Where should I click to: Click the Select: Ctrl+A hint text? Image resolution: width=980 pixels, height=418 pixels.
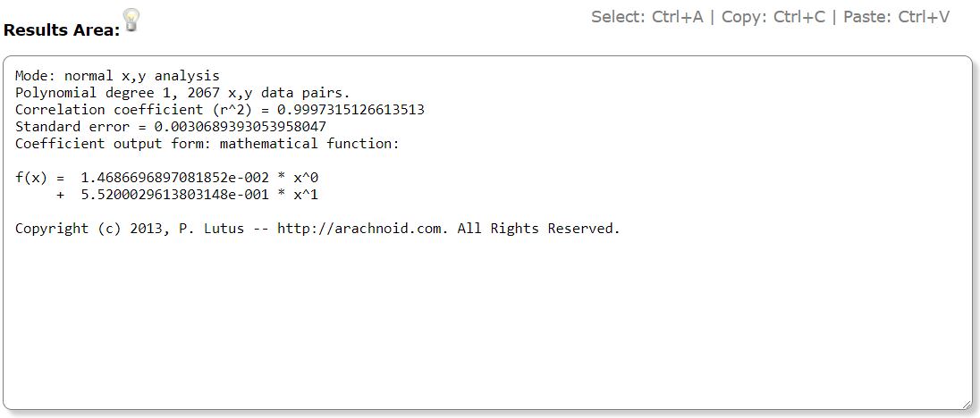coord(646,17)
